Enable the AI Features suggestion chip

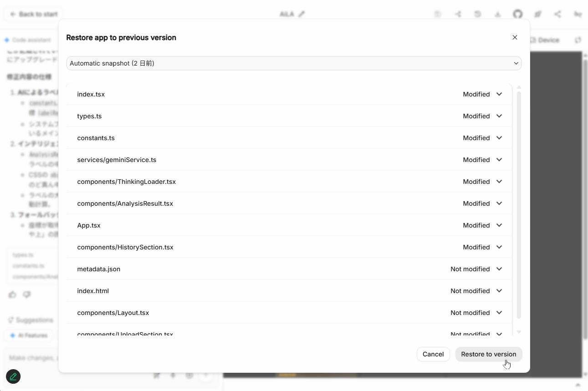(29, 335)
